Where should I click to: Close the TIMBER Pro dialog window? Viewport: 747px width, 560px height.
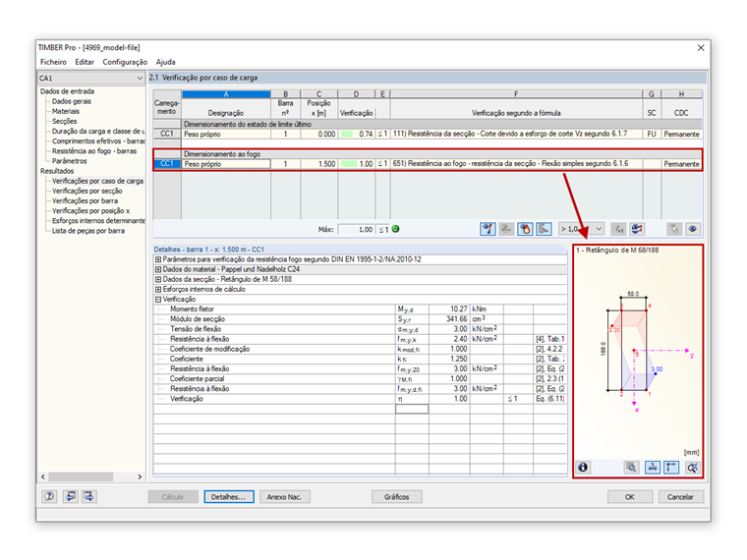[701, 47]
